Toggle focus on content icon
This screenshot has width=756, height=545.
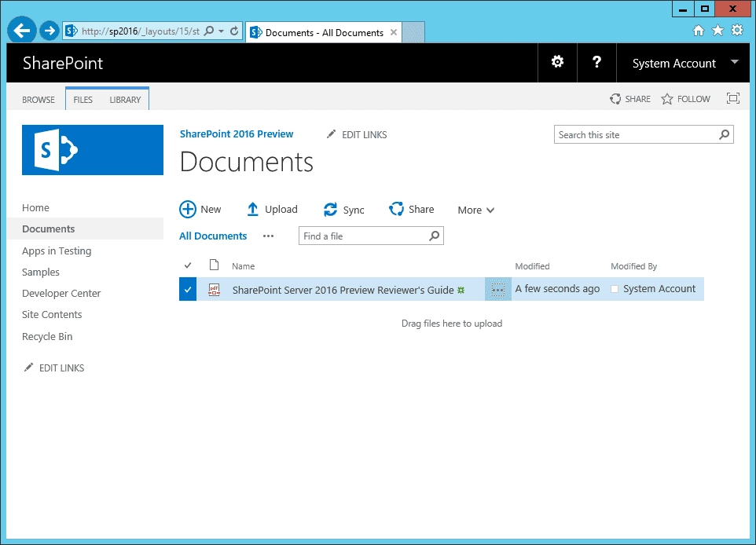[733, 98]
